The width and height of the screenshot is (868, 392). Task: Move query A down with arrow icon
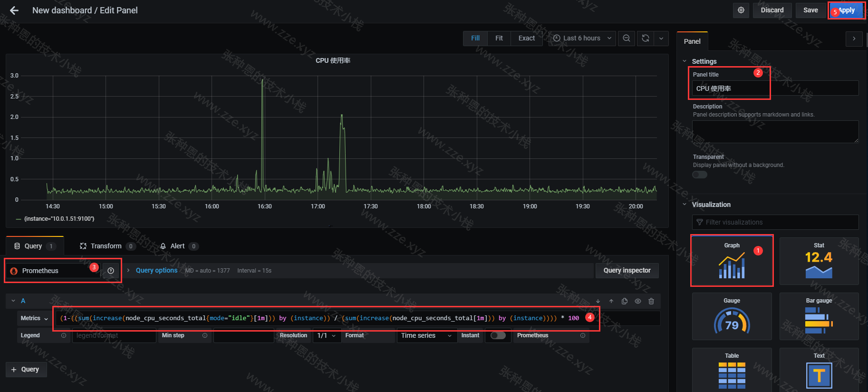[x=598, y=301]
